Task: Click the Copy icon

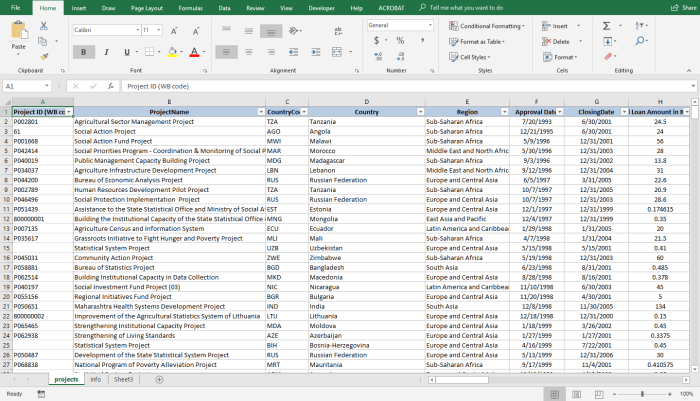Action: tap(43, 41)
